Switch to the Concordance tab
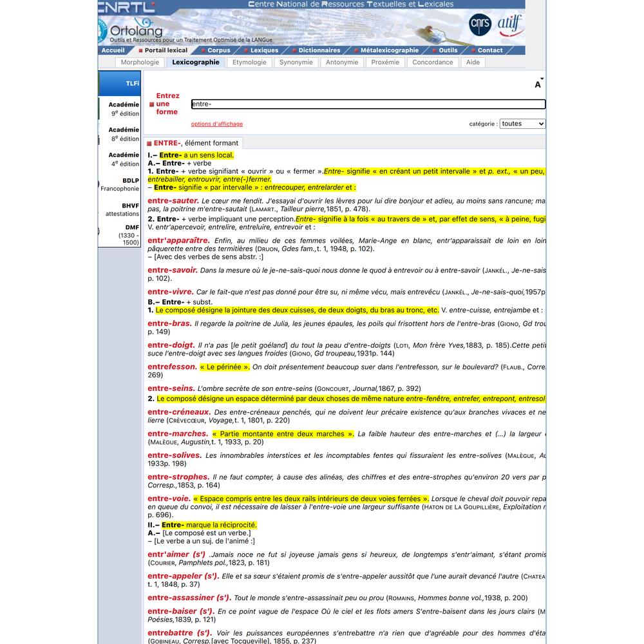This screenshot has width=644, height=644. 433,62
